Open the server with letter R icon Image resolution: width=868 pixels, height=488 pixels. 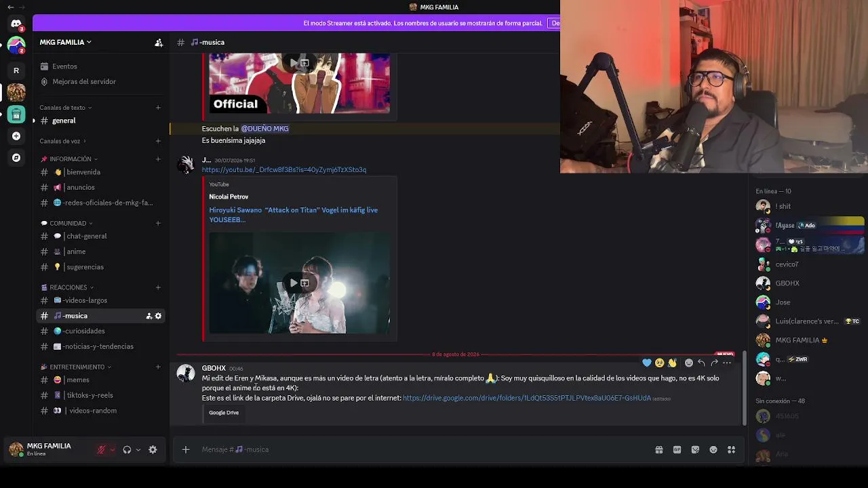[16, 70]
